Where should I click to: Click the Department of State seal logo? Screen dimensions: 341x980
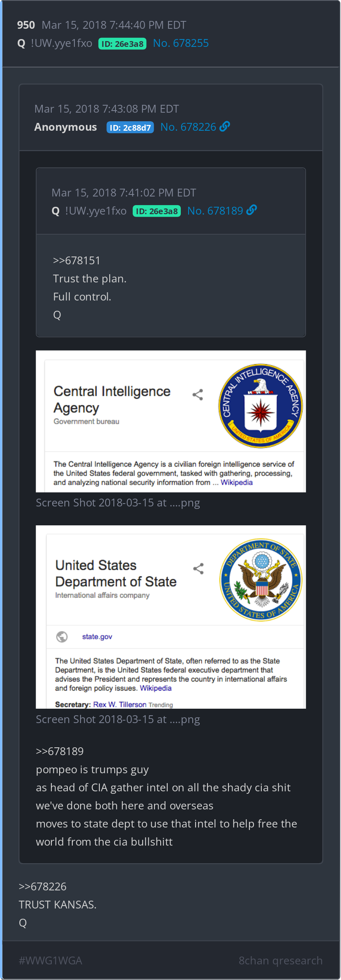coord(261,580)
